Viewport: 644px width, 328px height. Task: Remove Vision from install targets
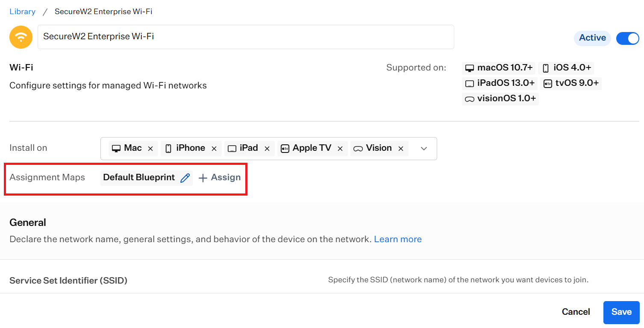point(401,149)
